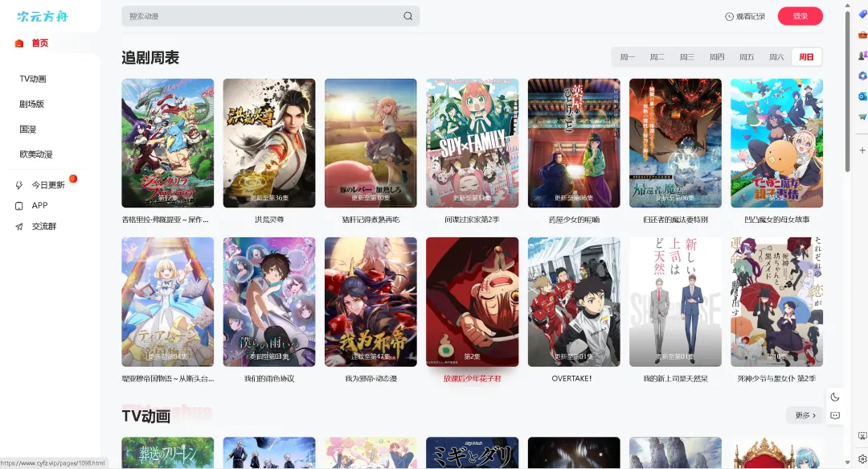Open the 香格里拉·弗陇提亚 poster

[168, 143]
